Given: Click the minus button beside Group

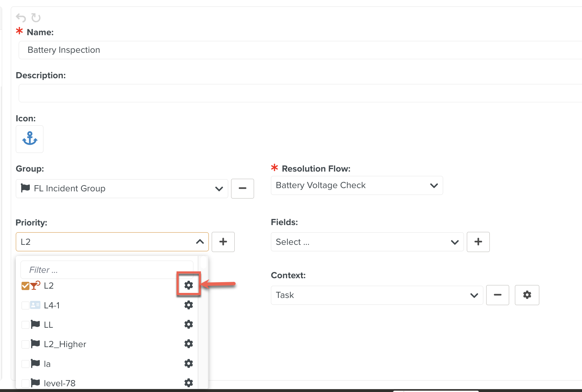Looking at the screenshot, I should [x=242, y=188].
